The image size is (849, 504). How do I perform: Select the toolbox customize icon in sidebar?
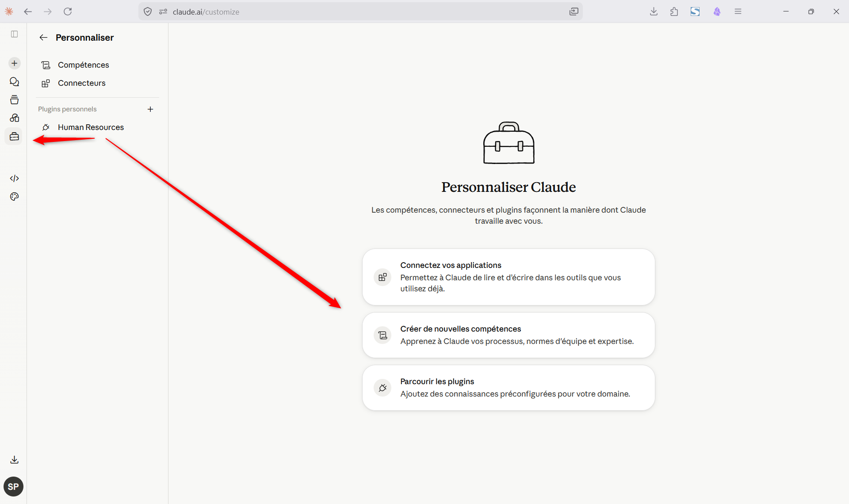click(x=14, y=137)
